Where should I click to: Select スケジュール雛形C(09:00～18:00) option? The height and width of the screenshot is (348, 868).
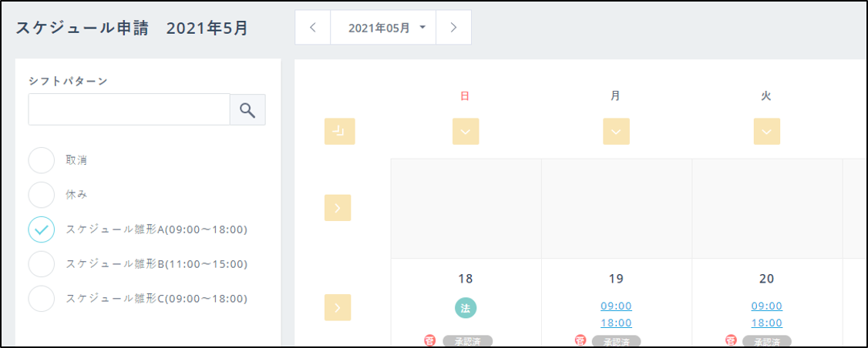coord(42,299)
